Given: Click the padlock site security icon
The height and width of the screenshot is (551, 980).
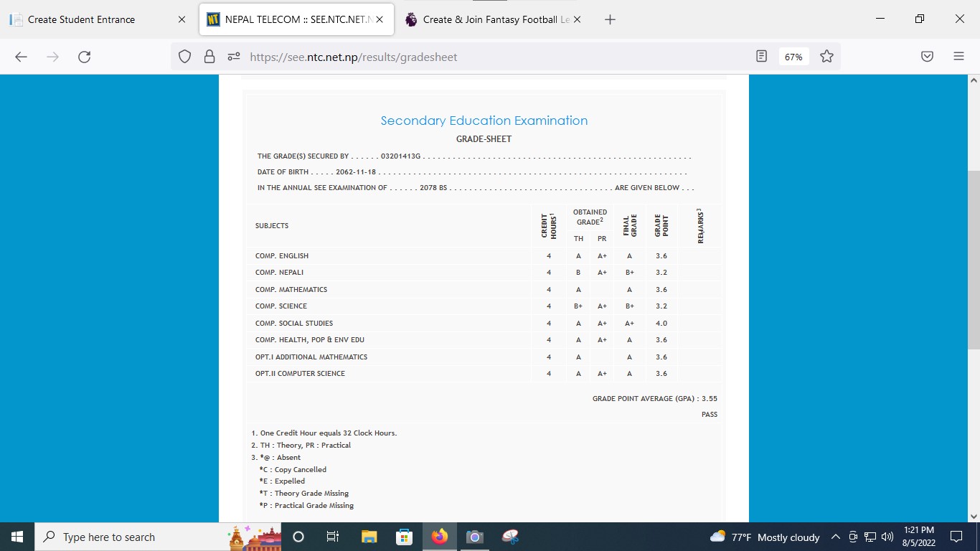Looking at the screenshot, I should coord(209,57).
